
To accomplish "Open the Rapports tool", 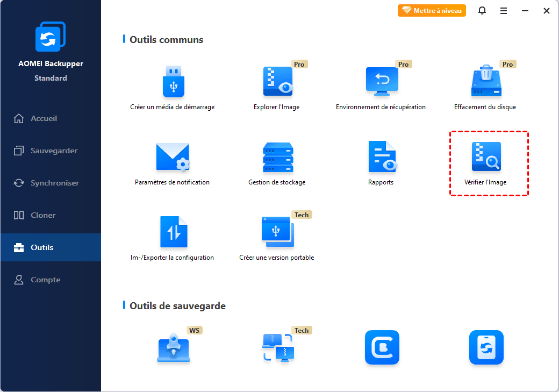I will tap(381, 163).
